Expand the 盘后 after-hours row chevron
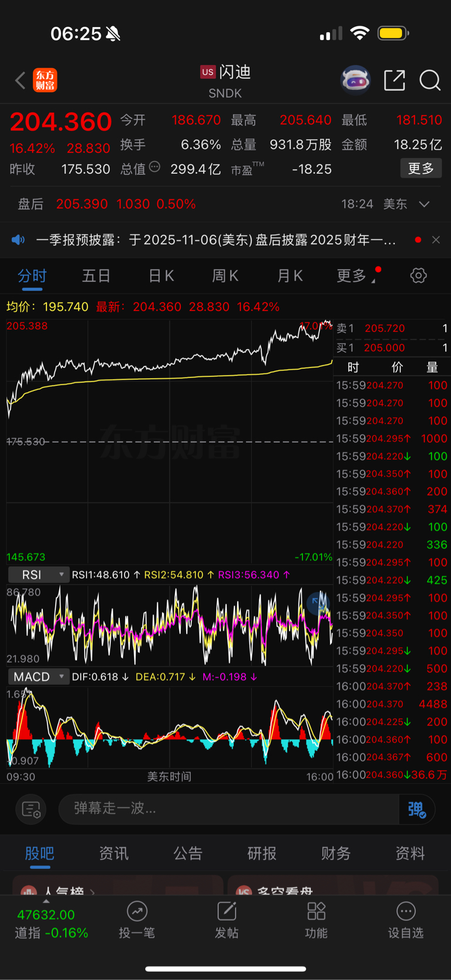This screenshot has height=980, width=451. 424,204
